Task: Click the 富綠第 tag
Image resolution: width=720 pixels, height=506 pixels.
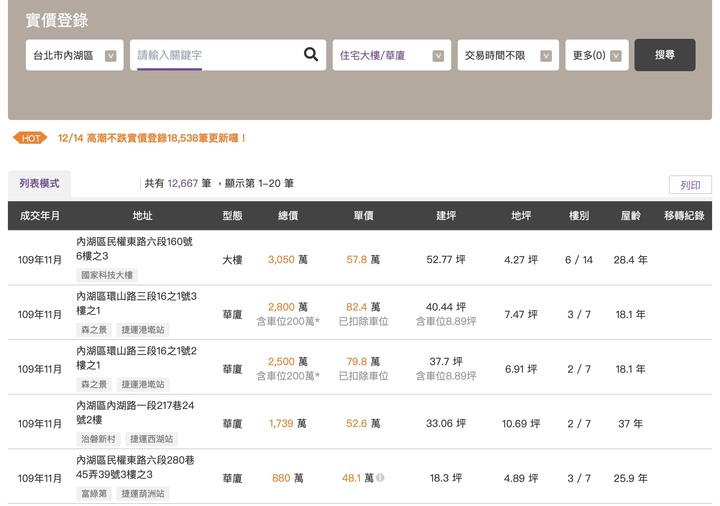Action: tap(94, 494)
